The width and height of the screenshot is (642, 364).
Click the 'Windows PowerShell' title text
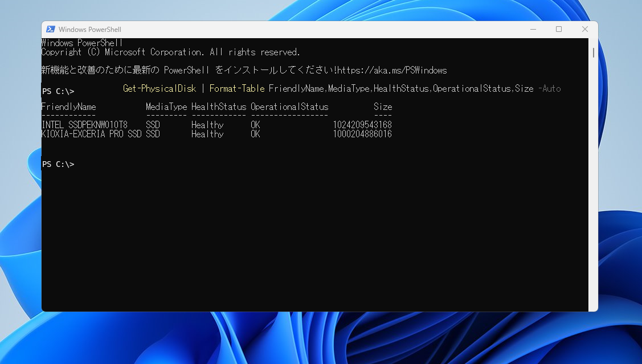(x=89, y=30)
